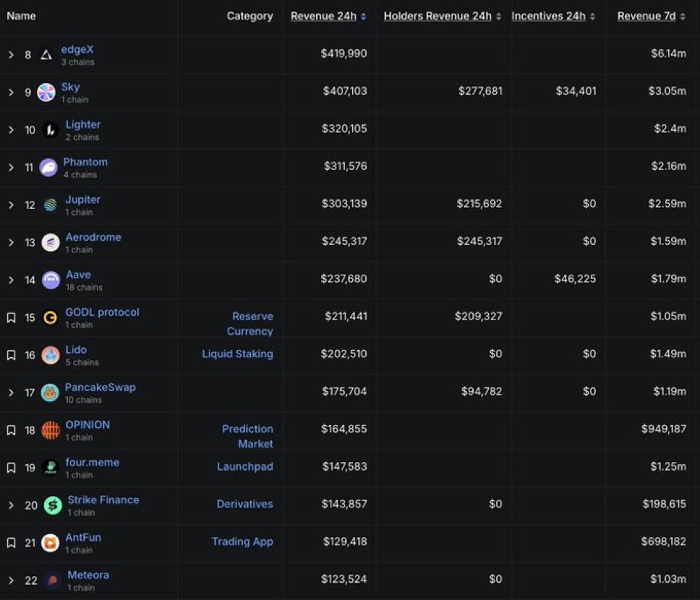
Task: Open the Lido protocol link
Action: (77, 350)
